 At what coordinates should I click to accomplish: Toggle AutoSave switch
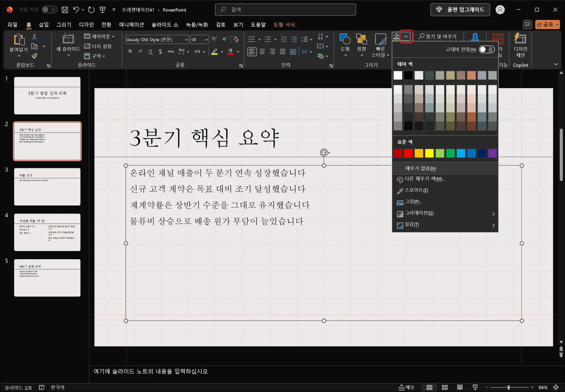click(49, 10)
